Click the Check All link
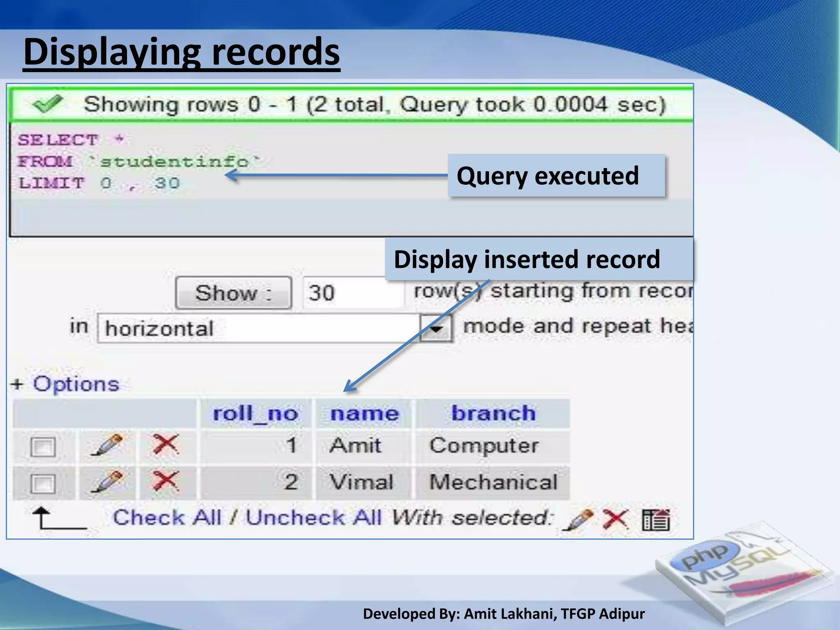Screen dimensions: 840x630 point(167,518)
